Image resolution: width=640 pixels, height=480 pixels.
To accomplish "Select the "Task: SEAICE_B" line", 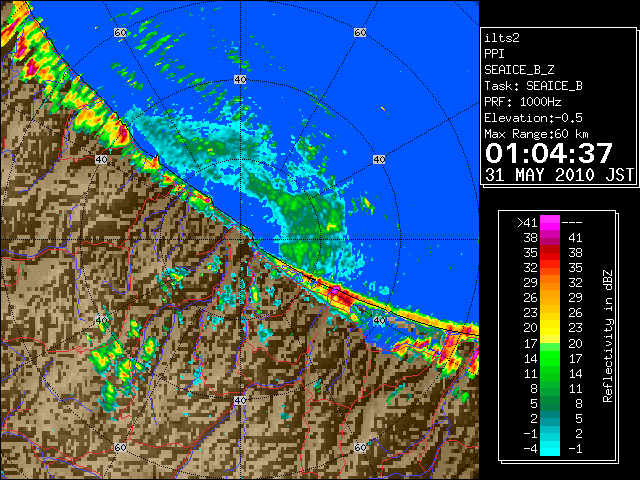I will tap(533, 86).
